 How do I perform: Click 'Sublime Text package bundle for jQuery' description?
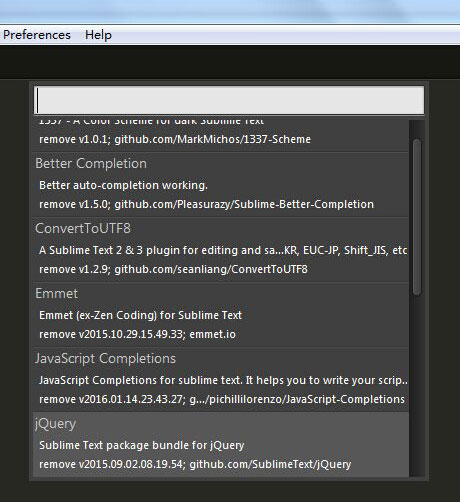tap(142, 445)
